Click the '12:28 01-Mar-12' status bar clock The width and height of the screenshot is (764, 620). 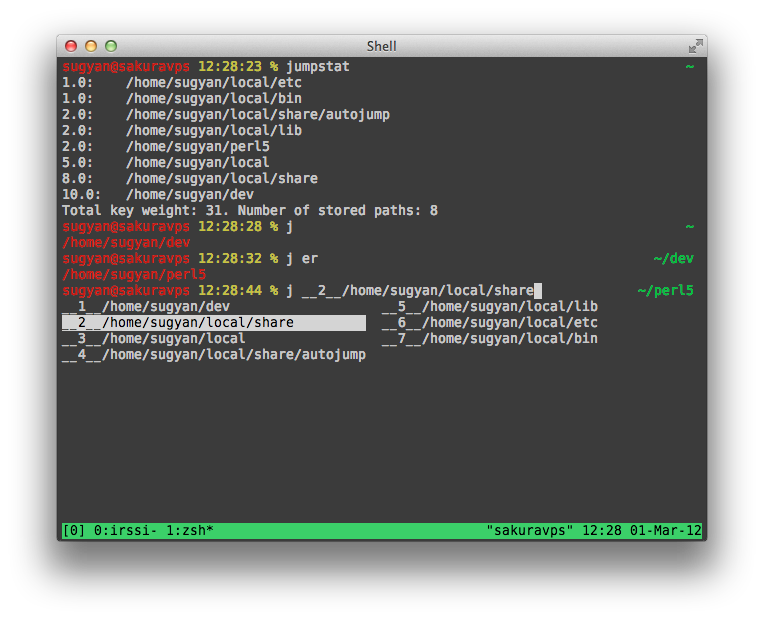[642, 530]
